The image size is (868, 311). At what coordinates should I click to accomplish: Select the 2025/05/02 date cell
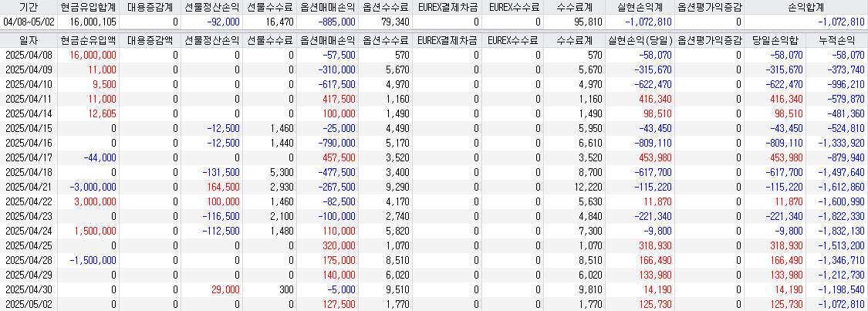point(28,304)
